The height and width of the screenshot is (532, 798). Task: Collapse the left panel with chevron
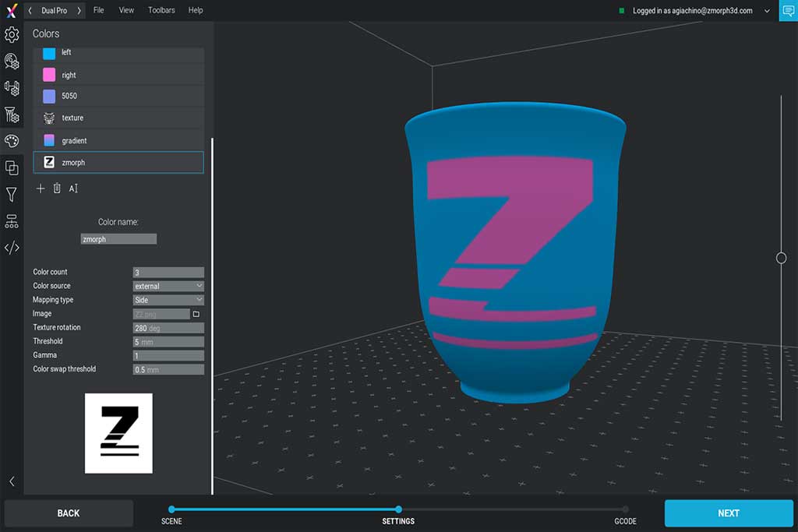click(x=12, y=481)
